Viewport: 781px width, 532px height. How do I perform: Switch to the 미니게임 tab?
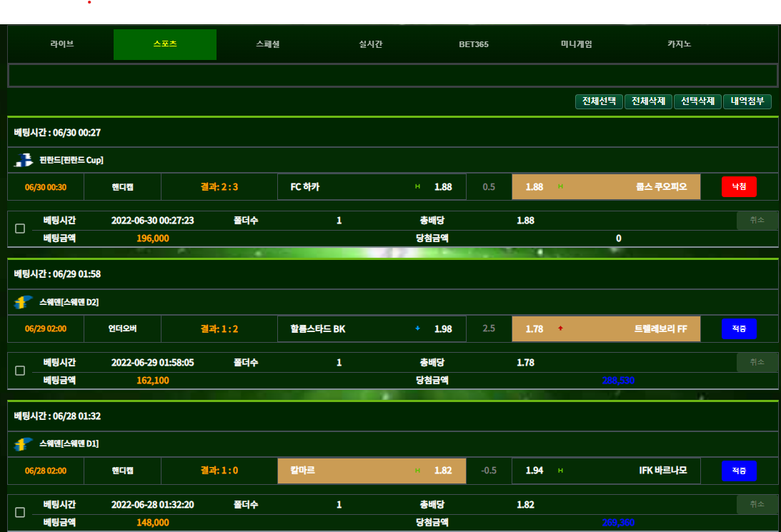(x=576, y=44)
